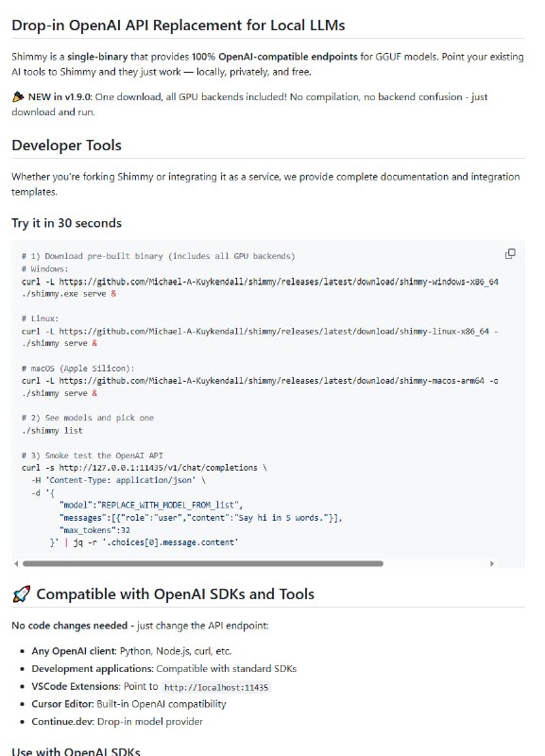Copy the code block with copy icon
Viewport: 545px width, 756px height.
pos(510,253)
